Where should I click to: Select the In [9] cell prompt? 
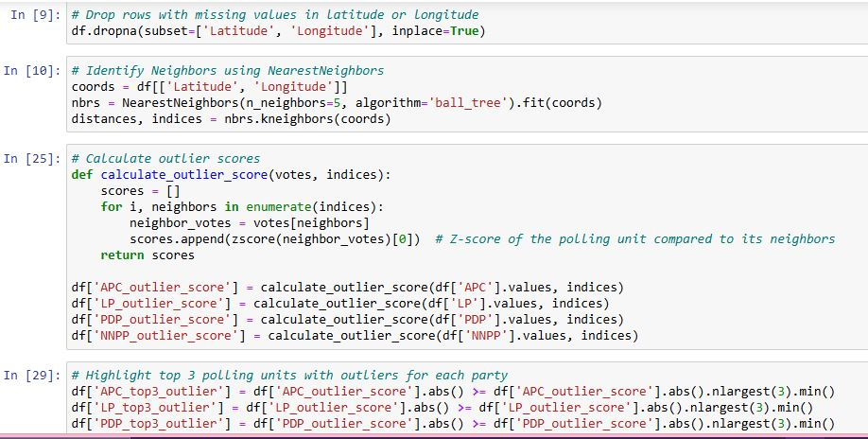[35, 14]
